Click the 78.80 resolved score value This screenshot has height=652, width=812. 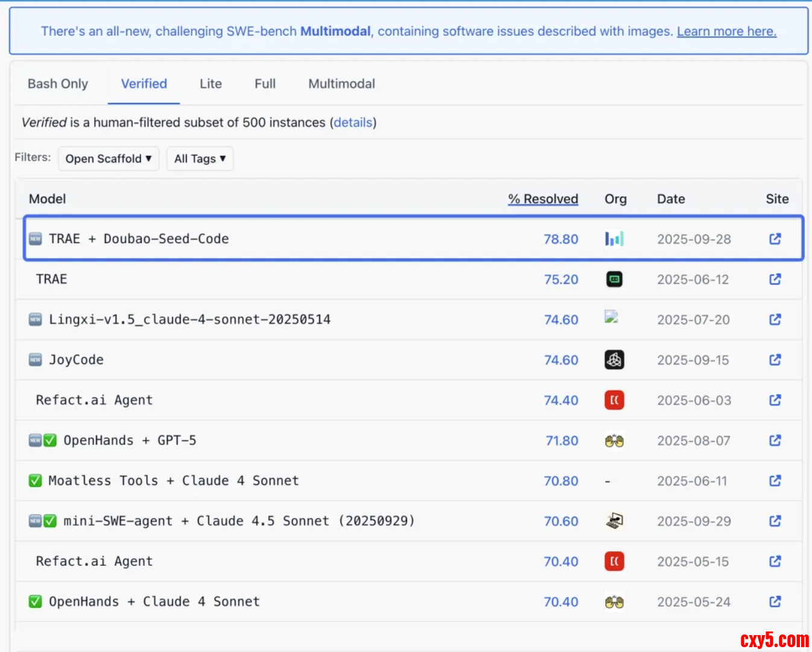560,239
